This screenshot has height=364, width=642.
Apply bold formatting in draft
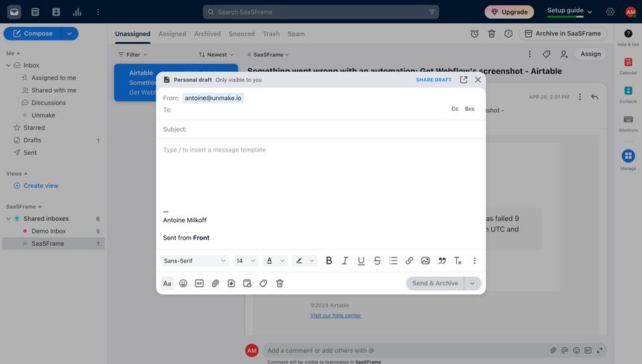(329, 261)
